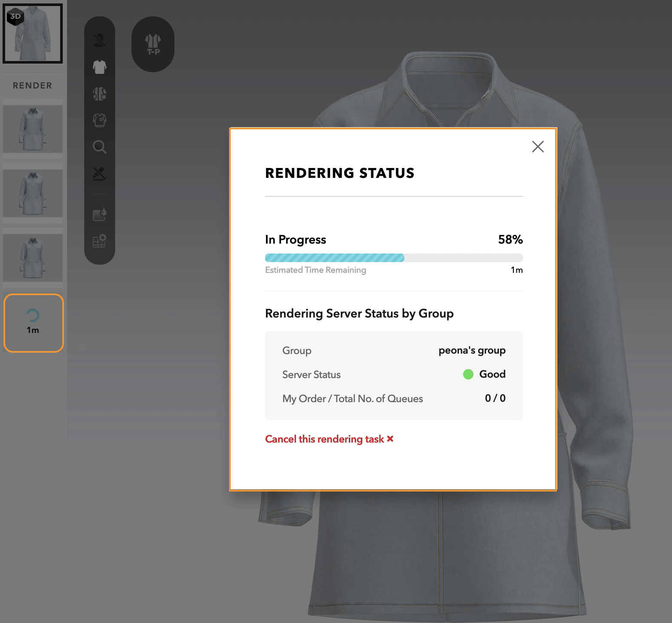Click the '0 / 0' queue value
This screenshot has width=672, height=623.
point(495,398)
